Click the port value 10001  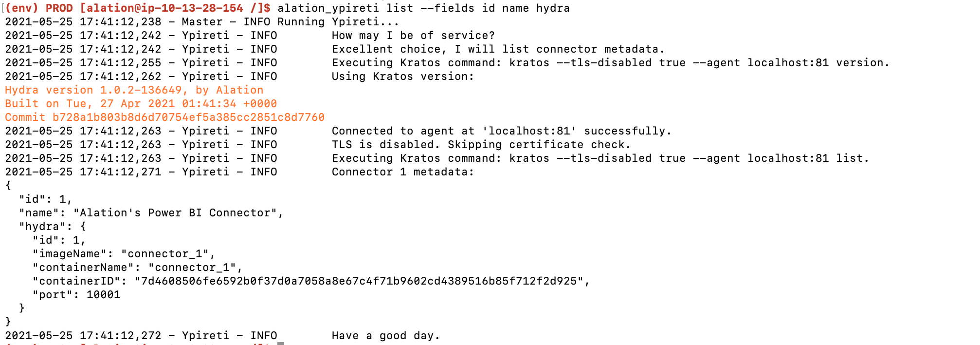coord(103,295)
